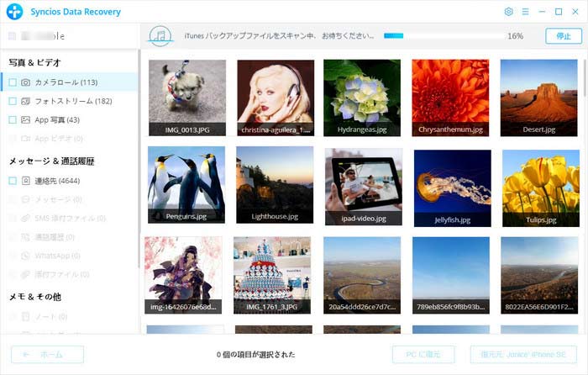
Task: Select the Tulips.jpg thumbnail
Action: [x=541, y=188]
